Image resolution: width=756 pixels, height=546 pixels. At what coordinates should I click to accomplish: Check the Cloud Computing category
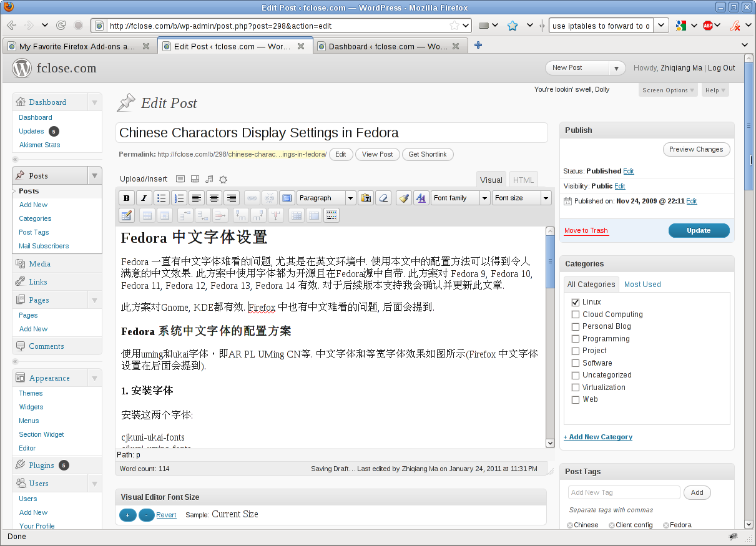(576, 314)
